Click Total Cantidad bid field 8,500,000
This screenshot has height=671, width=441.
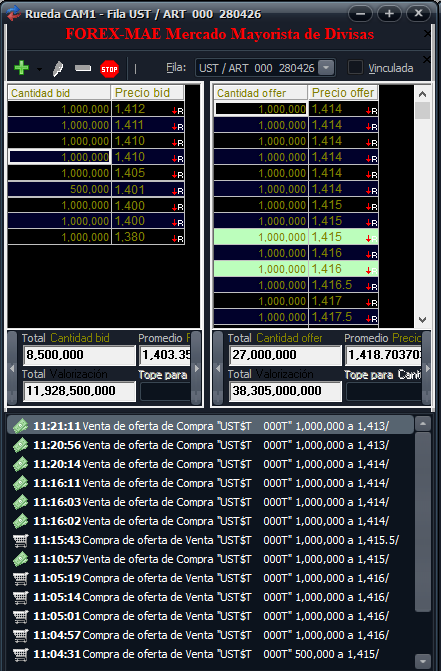(79, 355)
